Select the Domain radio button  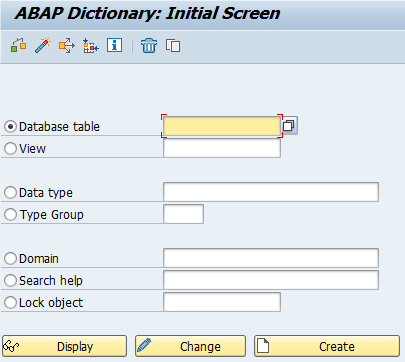click(x=10, y=258)
